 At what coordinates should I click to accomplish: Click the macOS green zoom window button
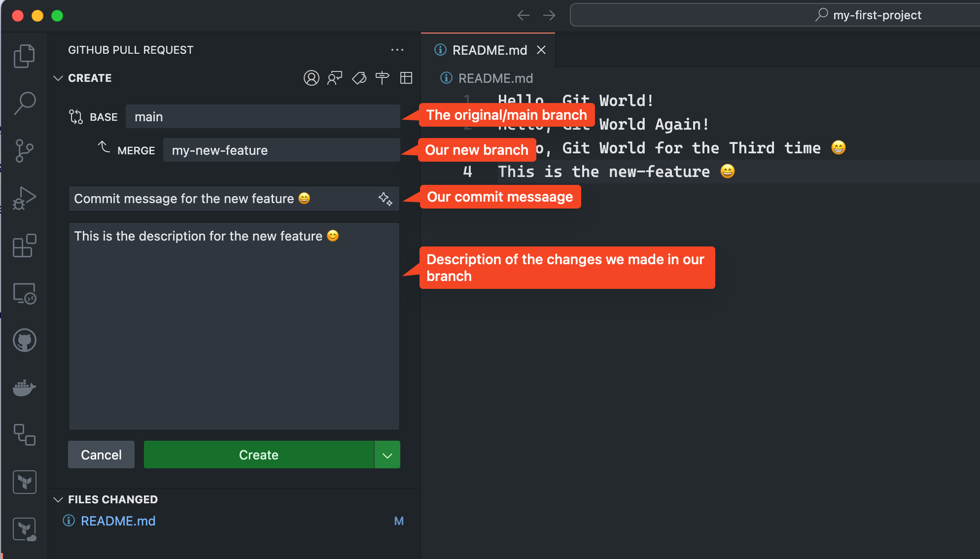pyautogui.click(x=57, y=16)
